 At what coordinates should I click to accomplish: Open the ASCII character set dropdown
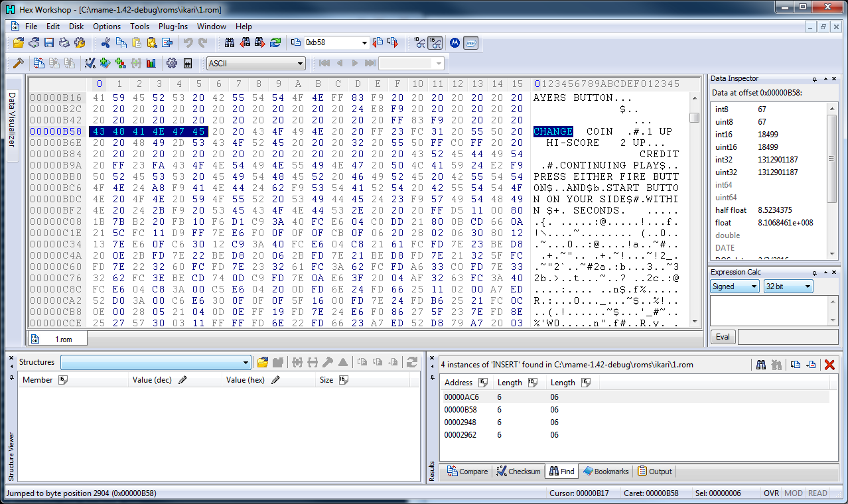[x=301, y=64]
